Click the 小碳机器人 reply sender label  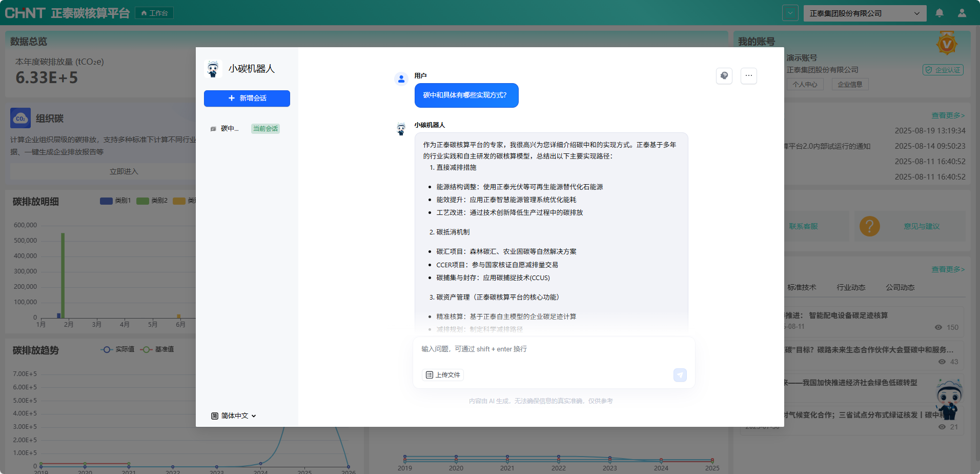[x=430, y=125]
